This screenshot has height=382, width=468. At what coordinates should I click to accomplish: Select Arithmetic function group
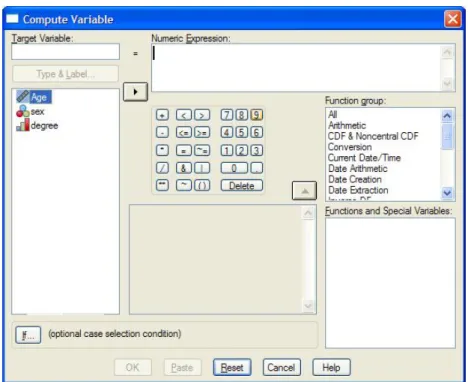click(x=347, y=125)
